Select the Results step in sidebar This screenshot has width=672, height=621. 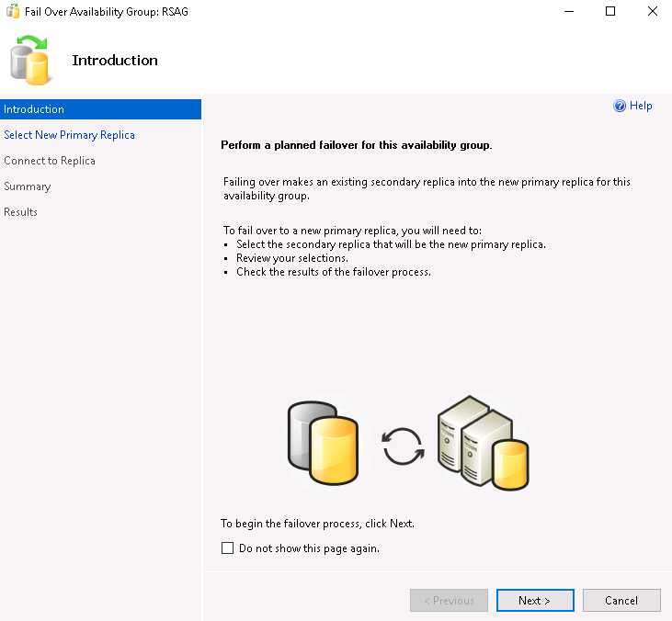coord(20,212)
